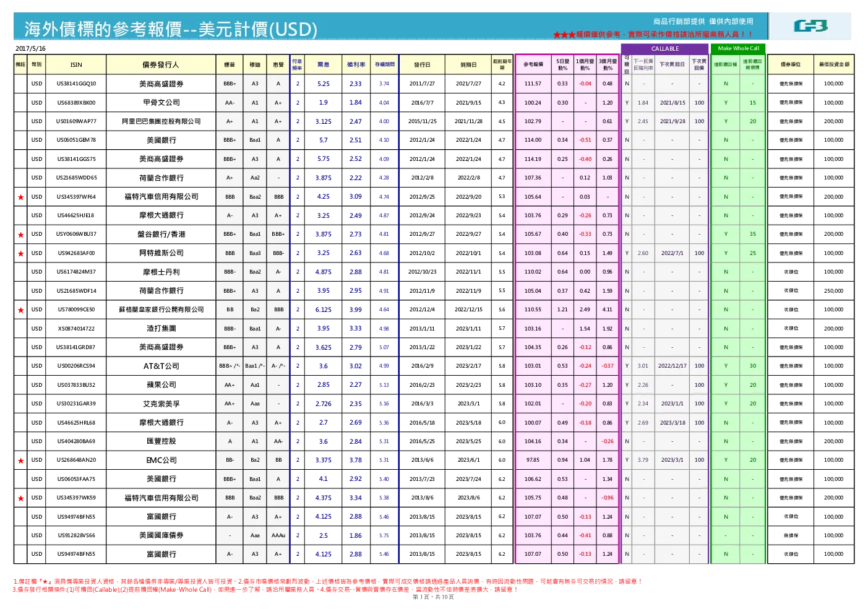Click issuer name 甲骨文公司
The height and width of the screenshot is (614, 868).
point(161,103)
